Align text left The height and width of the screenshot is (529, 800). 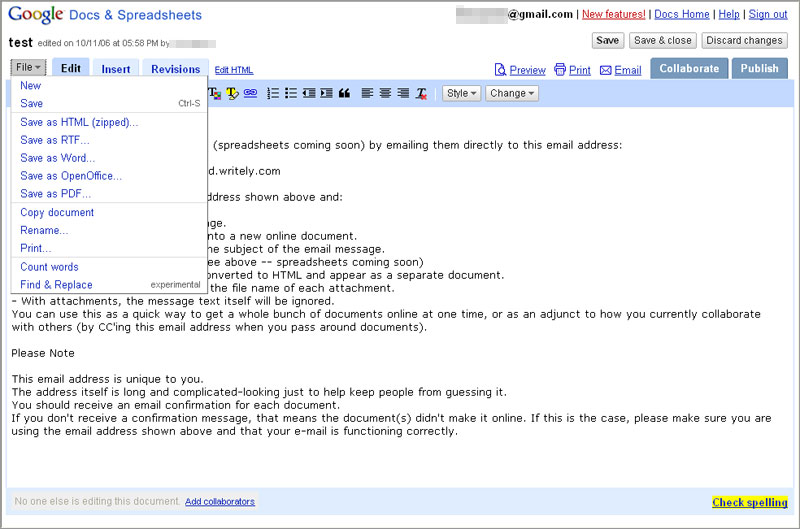coord(367,93)
